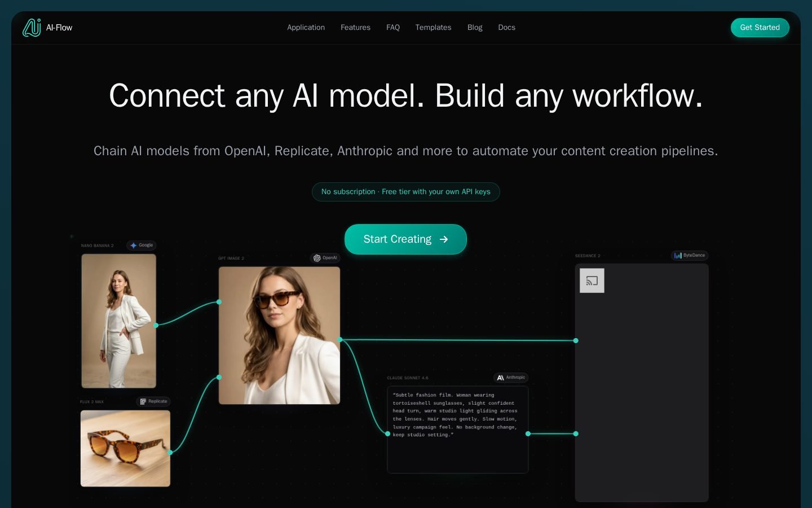Click the OpenAI provider badge

325,258
